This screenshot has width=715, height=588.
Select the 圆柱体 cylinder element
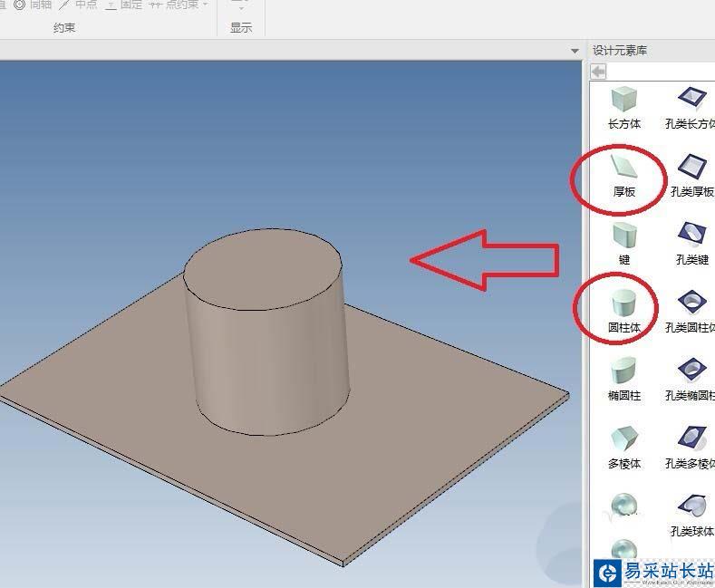click(623, 312)
